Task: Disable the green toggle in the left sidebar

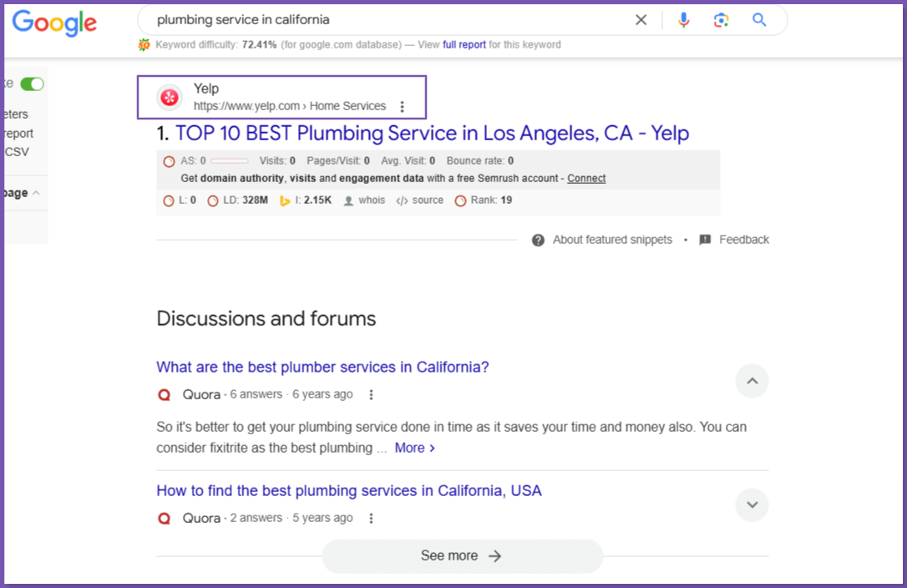Action: pyautogui.click(x=32, y=84)
